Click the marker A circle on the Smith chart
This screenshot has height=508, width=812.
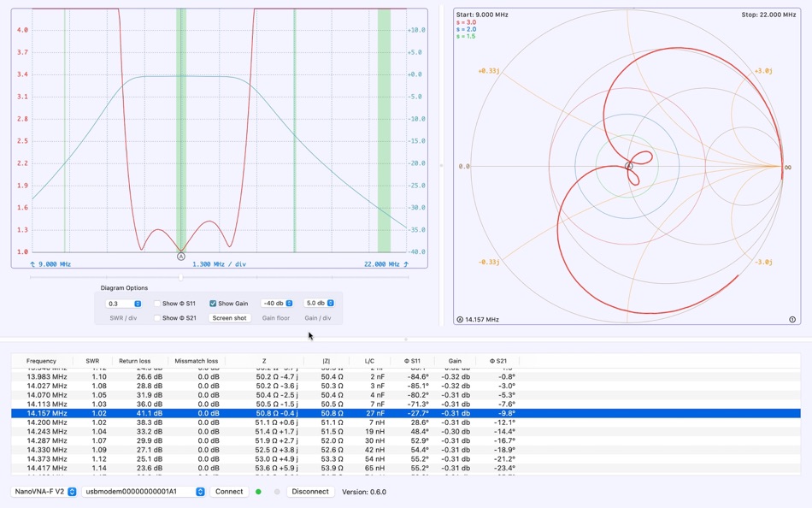(629, 167)
